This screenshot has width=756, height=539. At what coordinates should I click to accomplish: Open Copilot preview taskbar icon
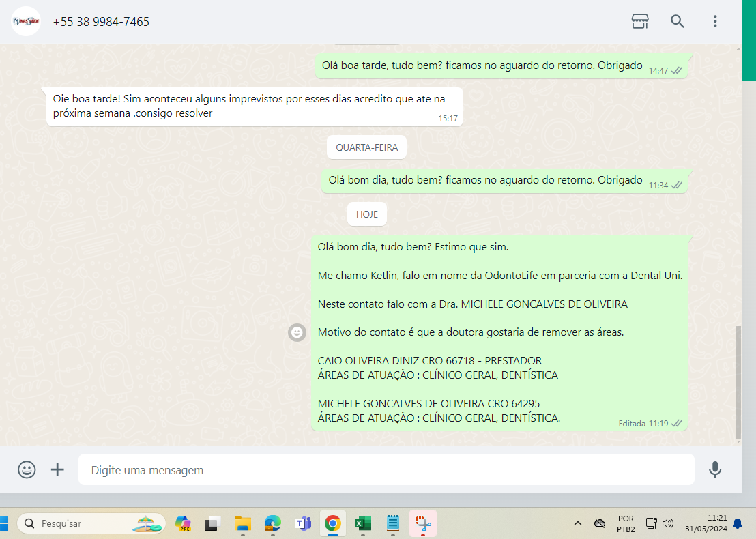[183, 523]
